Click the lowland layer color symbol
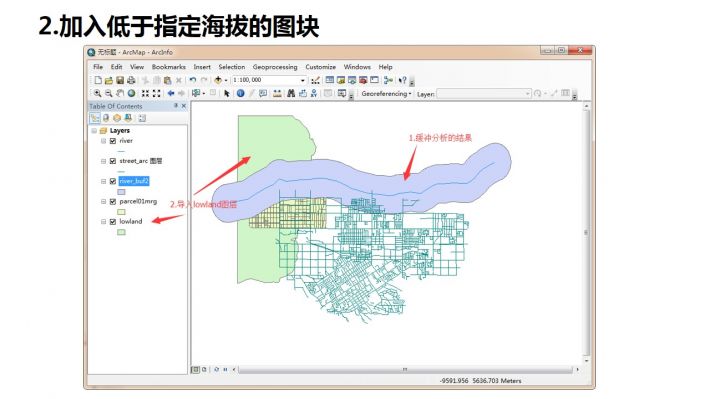The height and width of the screenshot is (399, 710). point(121,232)
